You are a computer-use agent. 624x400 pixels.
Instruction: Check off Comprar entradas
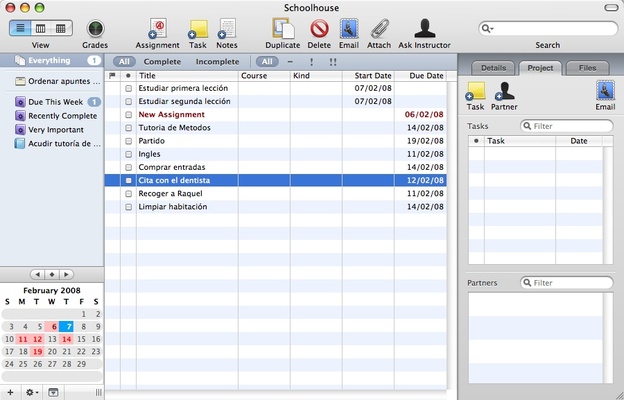pos(129,167)
